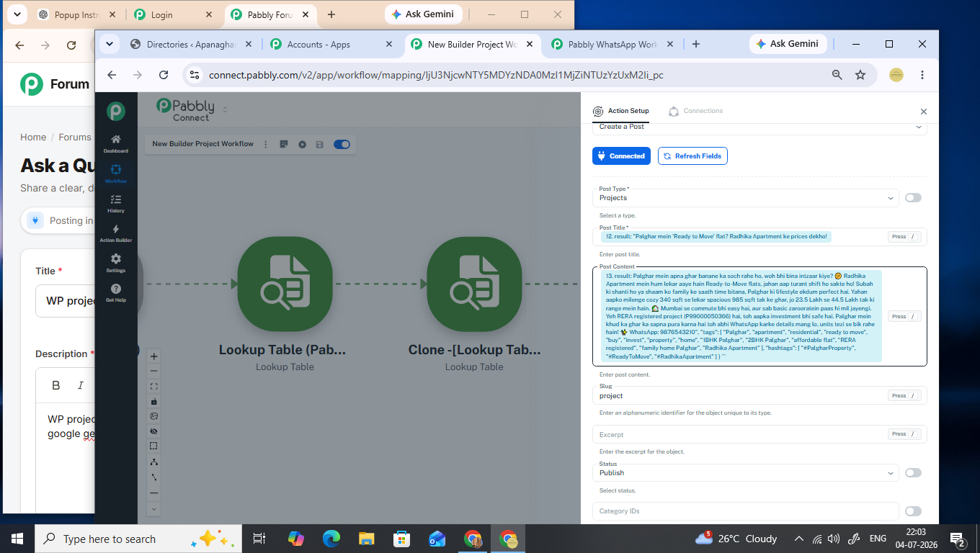Screen dimensions: 980x553
Task: Click the Refresh Fields button
Action: tap(692, 156)
